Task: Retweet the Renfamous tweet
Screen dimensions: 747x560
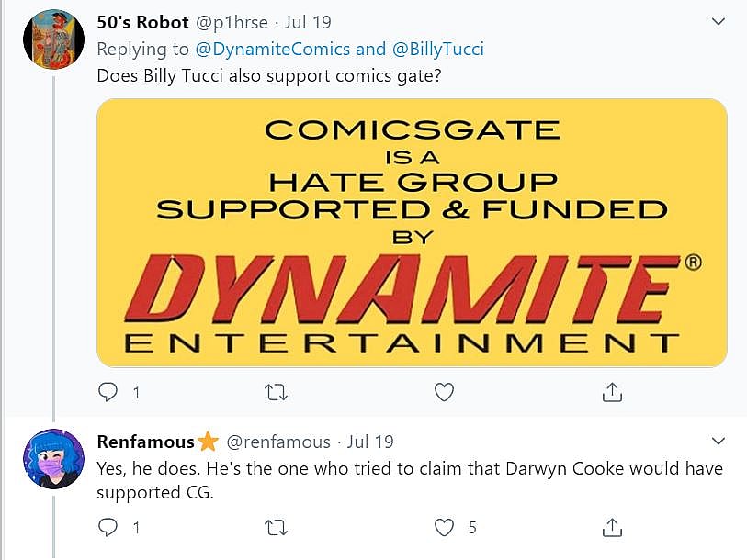Action: [x=276, y=527]
